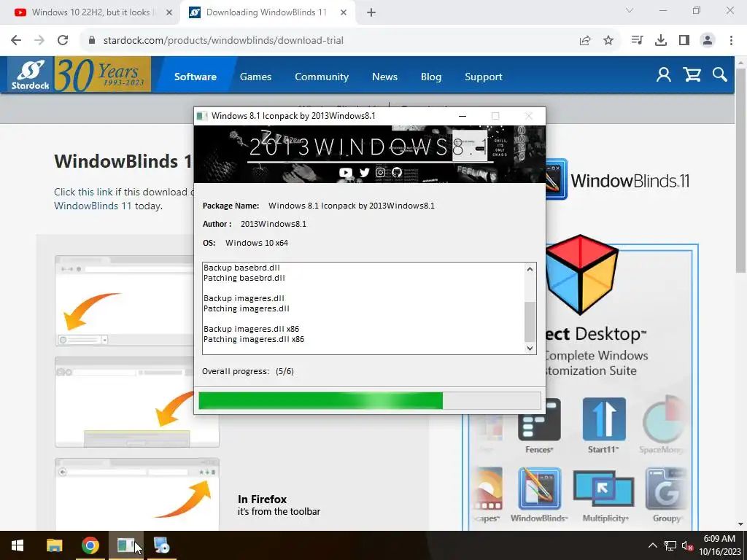This screenshot has width=747, height=560.
Task: Show hidden system tray icons
Action: [653, 545]
